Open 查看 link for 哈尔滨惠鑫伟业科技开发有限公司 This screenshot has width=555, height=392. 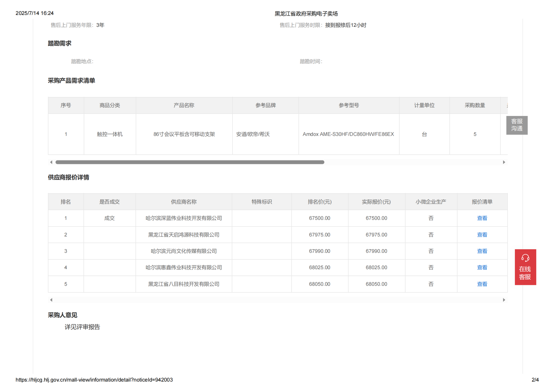click(x=482, y=267)
